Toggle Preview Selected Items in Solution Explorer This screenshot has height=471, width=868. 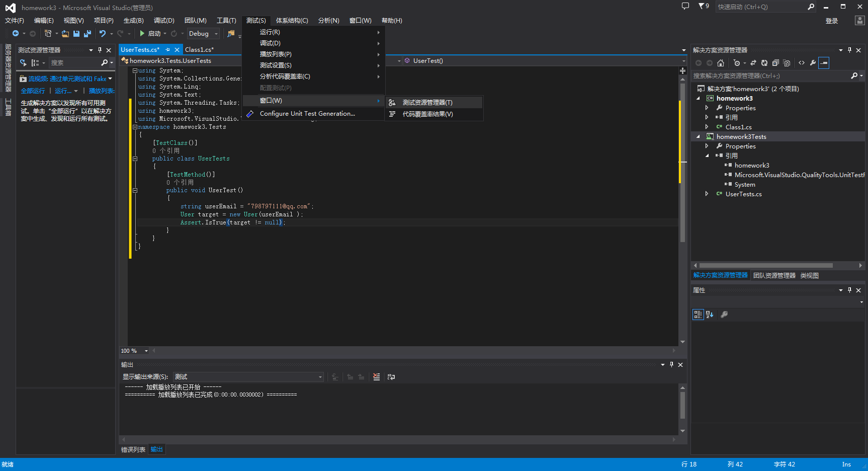(824, 63)
